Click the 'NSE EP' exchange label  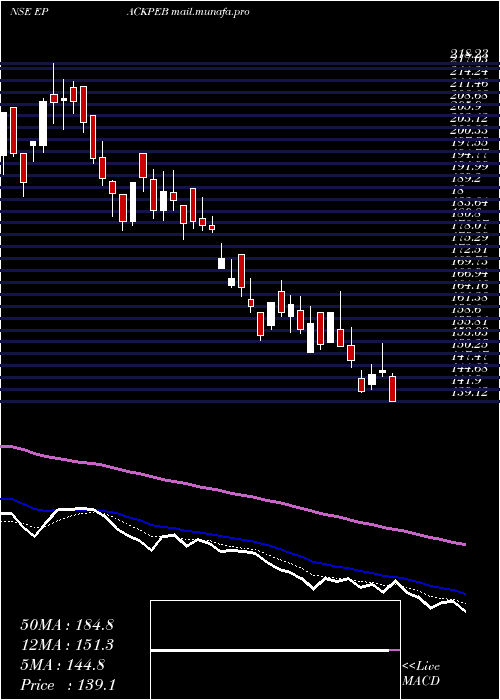[x=29, y=12]
